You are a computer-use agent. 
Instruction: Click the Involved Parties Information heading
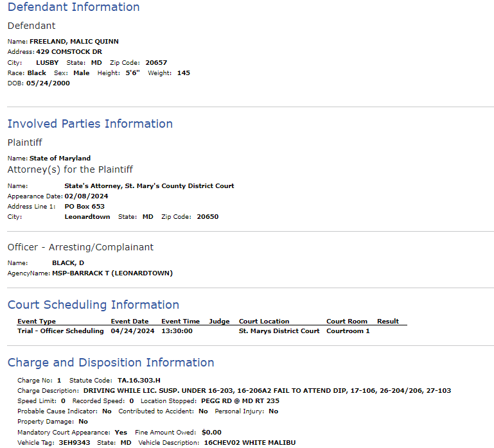click(x=90, y=124)
